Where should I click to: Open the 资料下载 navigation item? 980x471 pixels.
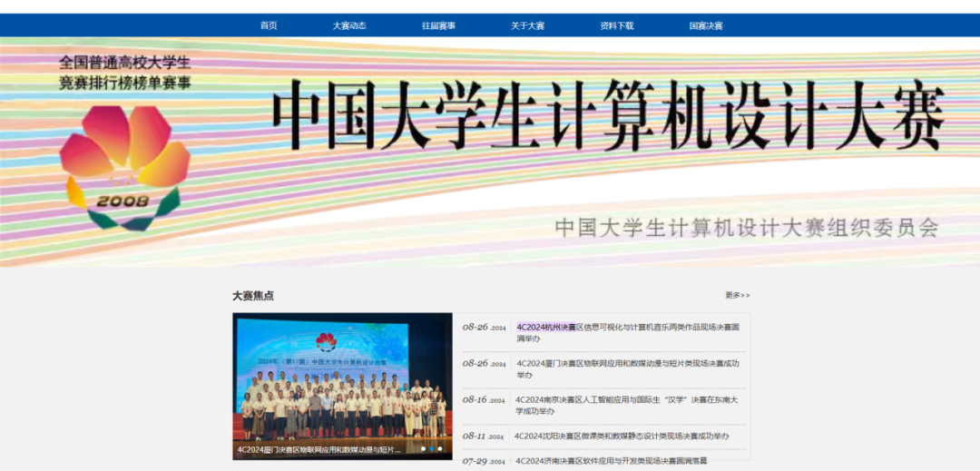click(617, 25)
